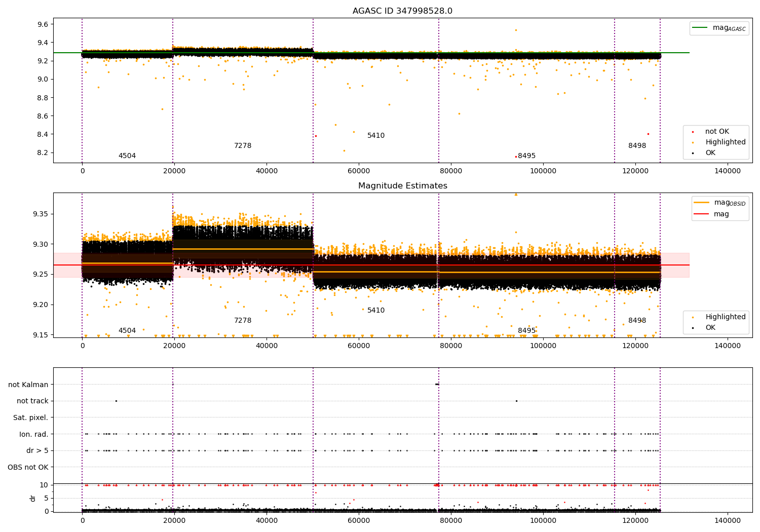Click the 'not track' axis label
This screenshot has height=532, width=760.
32,401
